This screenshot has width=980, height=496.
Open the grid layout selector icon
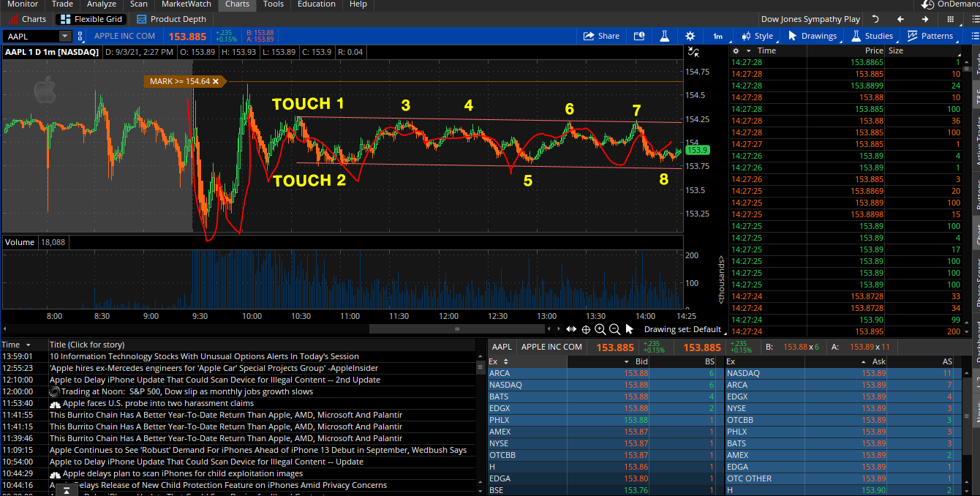coord(951,19)
